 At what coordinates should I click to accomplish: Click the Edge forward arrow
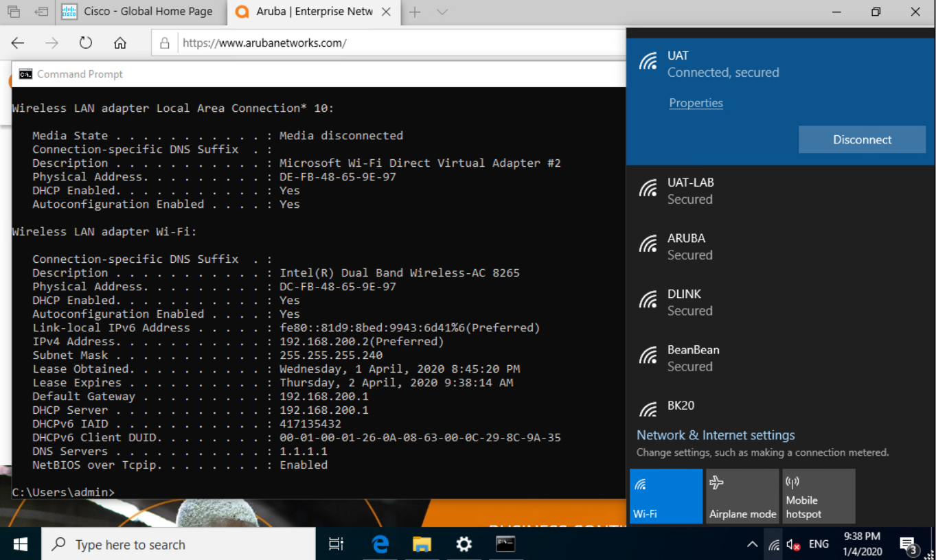tap(52, 43)
